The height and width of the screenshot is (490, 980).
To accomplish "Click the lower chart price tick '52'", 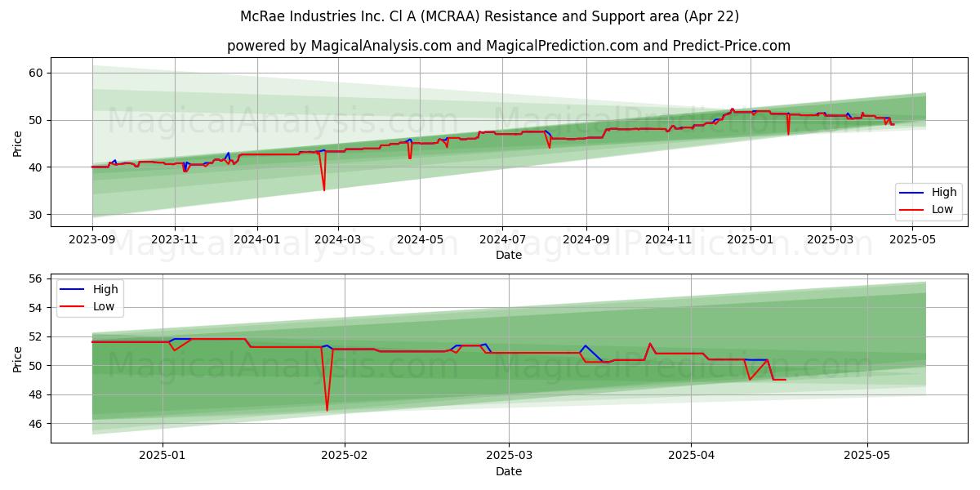I will pyautogui.click(x=36, y=336).
